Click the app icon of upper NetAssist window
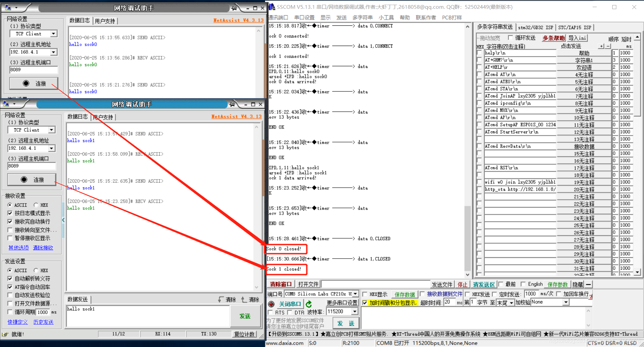 [7, 7]
